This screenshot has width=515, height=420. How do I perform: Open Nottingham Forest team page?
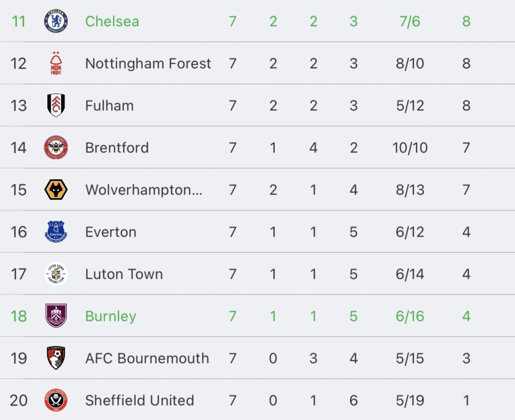[x=148, y=64]
